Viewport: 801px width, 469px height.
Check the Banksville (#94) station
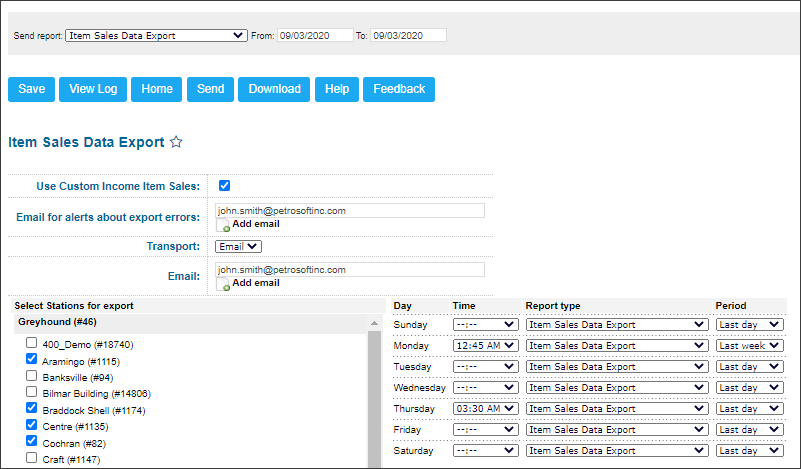tap(32, 376)
